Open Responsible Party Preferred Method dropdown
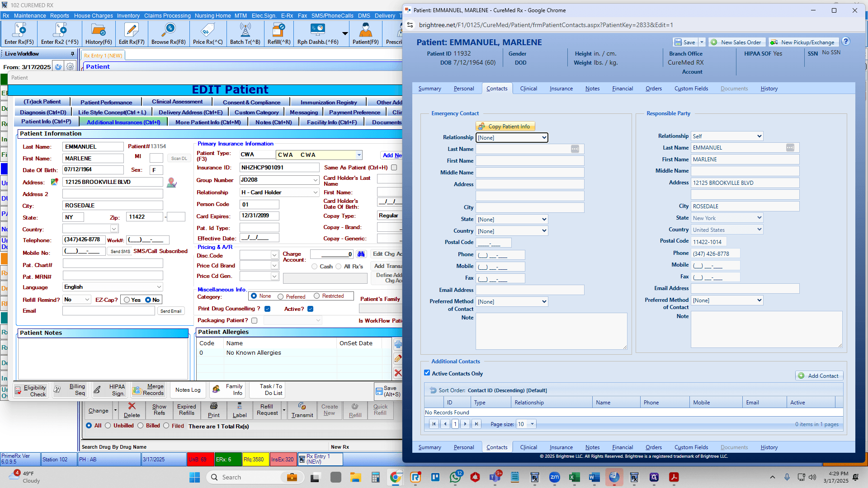The image size is (868, 488). click(x=727, y=300)
